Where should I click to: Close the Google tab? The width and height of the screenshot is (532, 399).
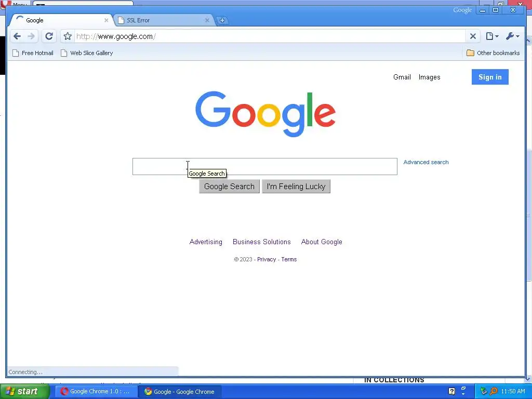pos(106,20)
